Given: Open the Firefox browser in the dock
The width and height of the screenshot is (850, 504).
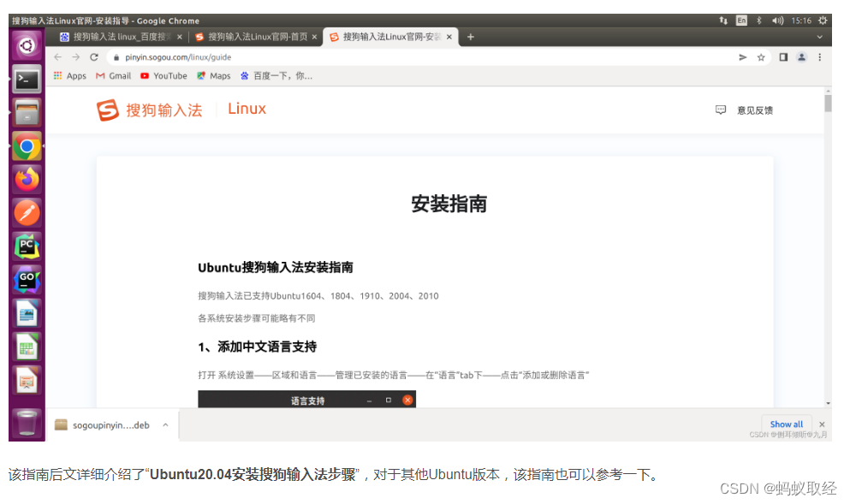Looking at the screenshot, I should [27, 178].
